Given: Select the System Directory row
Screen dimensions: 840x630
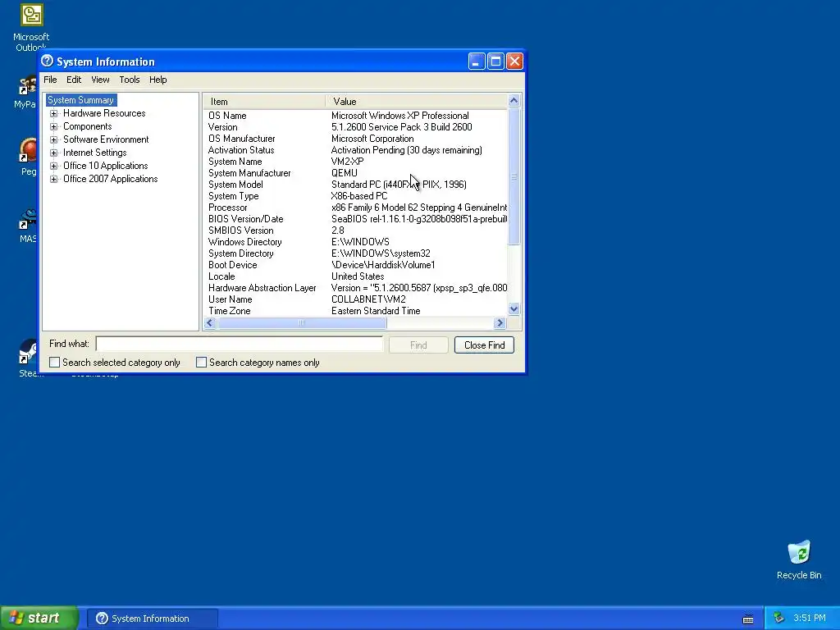Looking at the screenshot, I should (x=355, y=253).
